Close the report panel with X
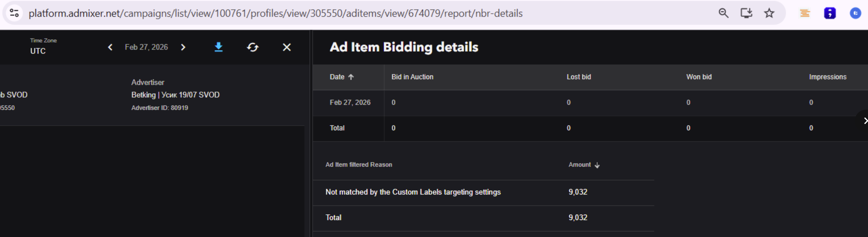The height and width of the screenshot is (237, 868). coord(287,47)
